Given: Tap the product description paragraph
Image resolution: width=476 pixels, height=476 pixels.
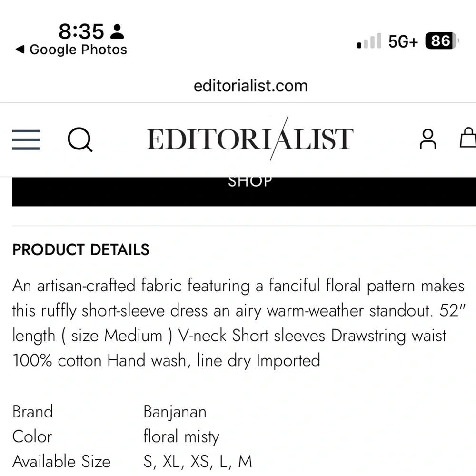Looking at the screenshot, I should tap(238, 323).
